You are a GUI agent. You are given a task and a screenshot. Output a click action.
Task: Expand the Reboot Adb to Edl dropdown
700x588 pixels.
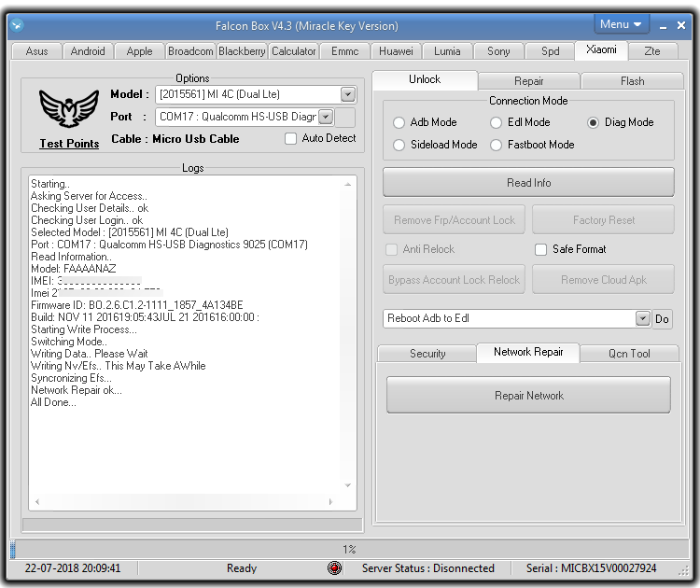pos(642,318)
